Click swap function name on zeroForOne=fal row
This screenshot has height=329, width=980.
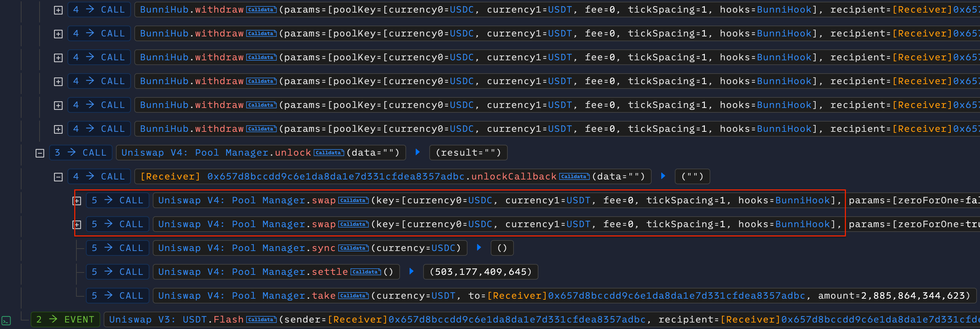tap(324, 200)
